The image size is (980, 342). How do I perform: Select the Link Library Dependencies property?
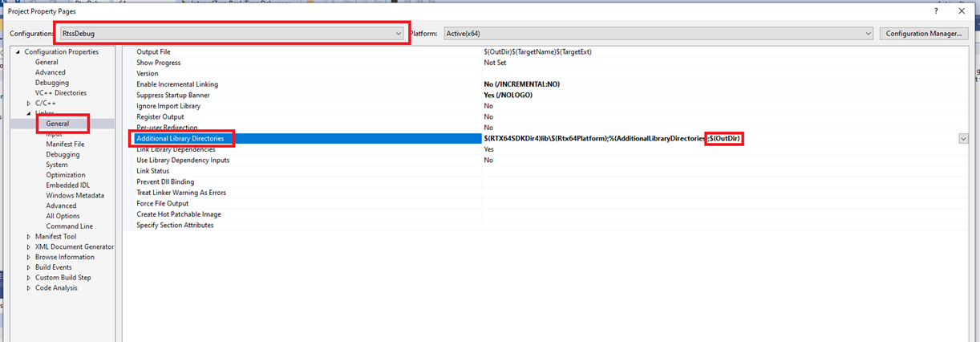tap(176, 149)
